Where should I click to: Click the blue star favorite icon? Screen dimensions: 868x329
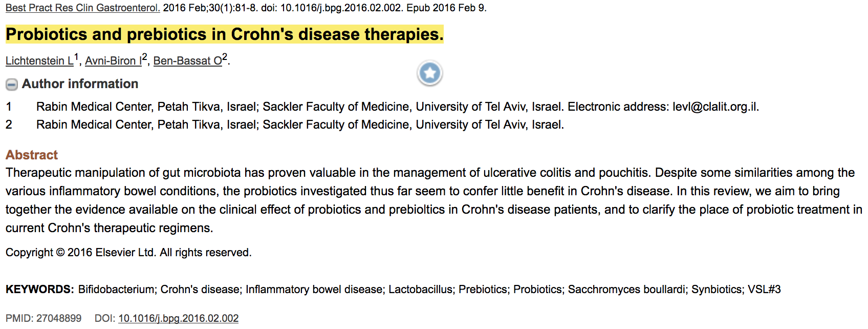[430, 73]
